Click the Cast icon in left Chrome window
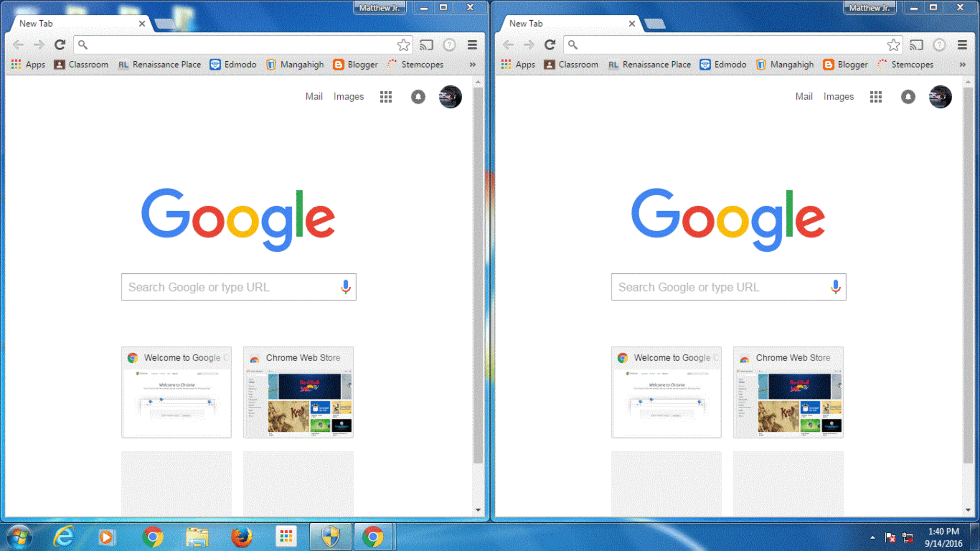980x551 pixels. tap(426, 45)
